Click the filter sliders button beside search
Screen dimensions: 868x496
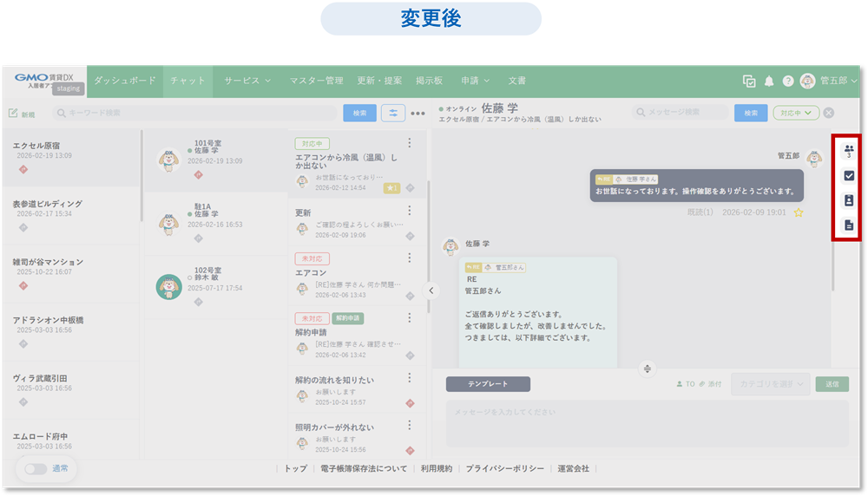[x=393, y=113]
